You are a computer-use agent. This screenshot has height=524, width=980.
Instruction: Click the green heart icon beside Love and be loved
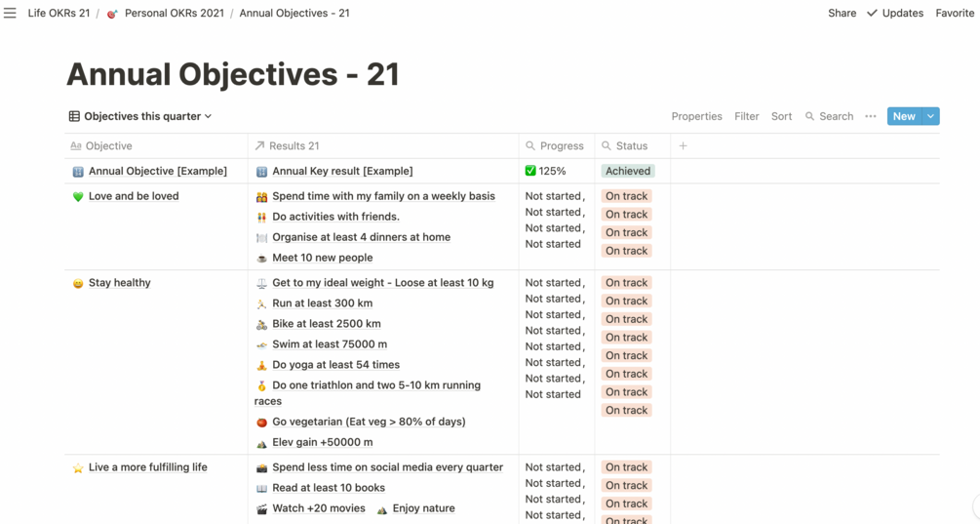tap(78, 196)
